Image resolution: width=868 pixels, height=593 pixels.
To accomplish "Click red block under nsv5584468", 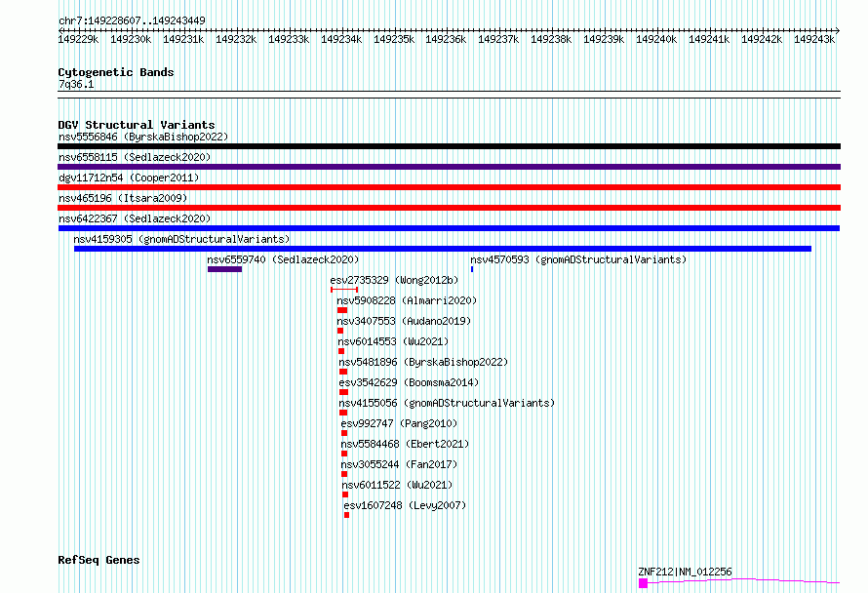I will tap(344, 454).
